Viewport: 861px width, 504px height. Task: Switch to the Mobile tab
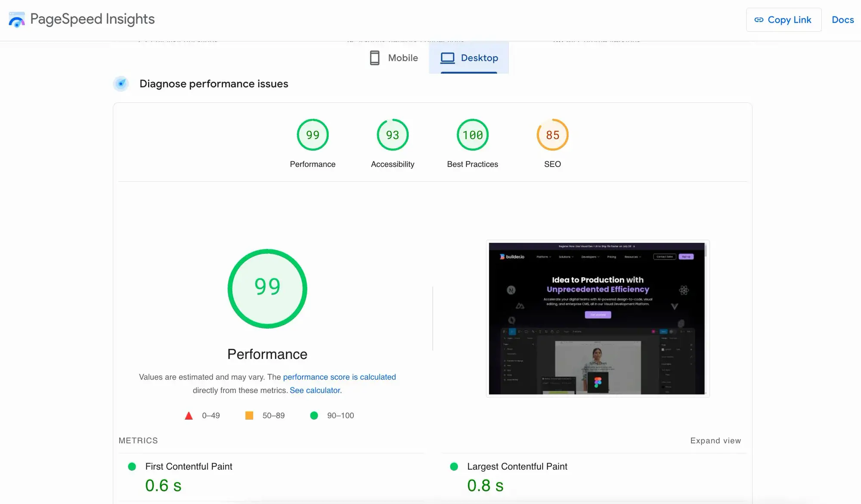394,58
